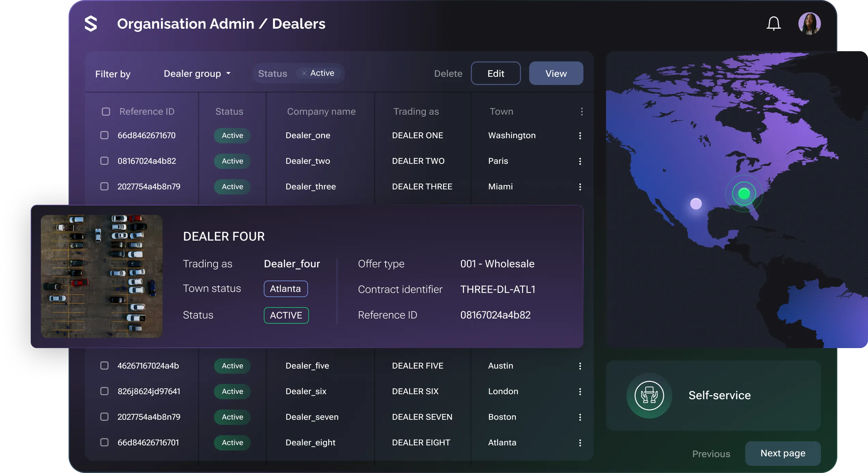
Task: Open table column options menu
Action: 582,112
